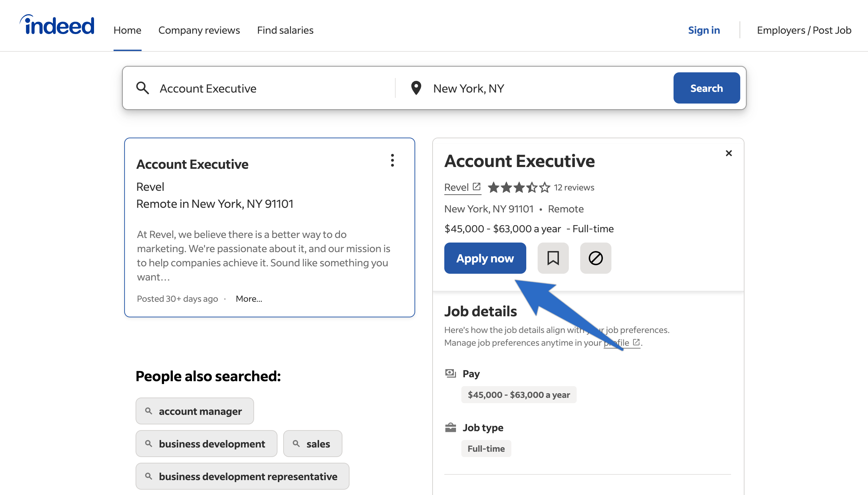This screenshot has width=868, height=495.
Task: Save job with the bookmark icon
Action: 553,258
